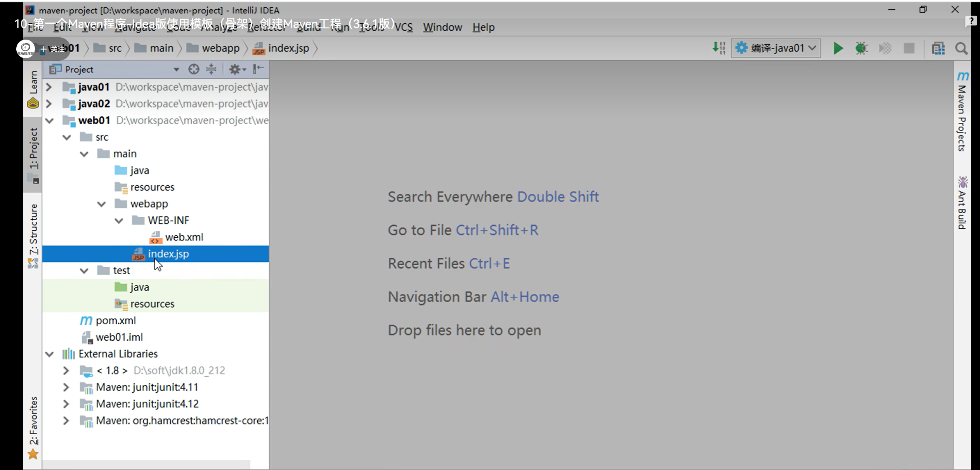Click webapp in the navigation breadcrumb

tap(220, 49)
